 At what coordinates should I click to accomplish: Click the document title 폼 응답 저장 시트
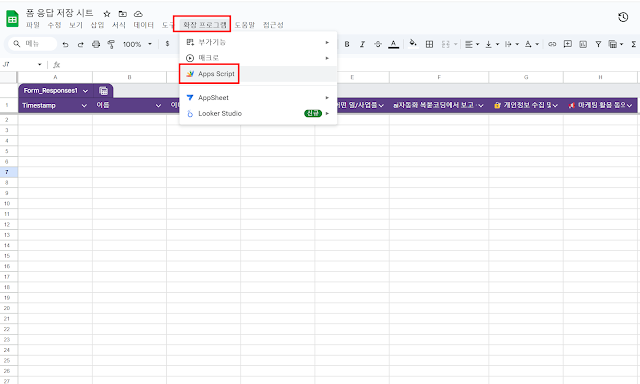point(60,13)
